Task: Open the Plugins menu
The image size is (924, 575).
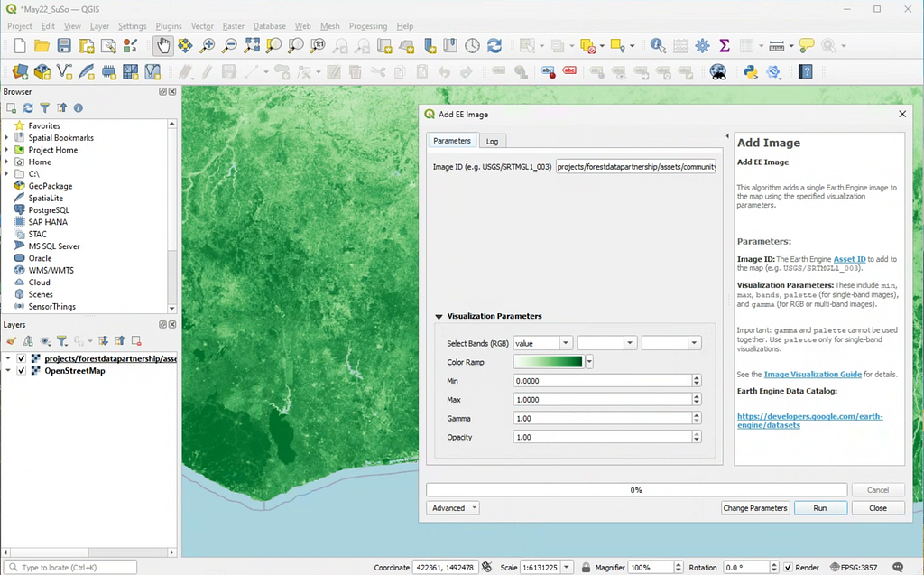Action: [169, 26]
